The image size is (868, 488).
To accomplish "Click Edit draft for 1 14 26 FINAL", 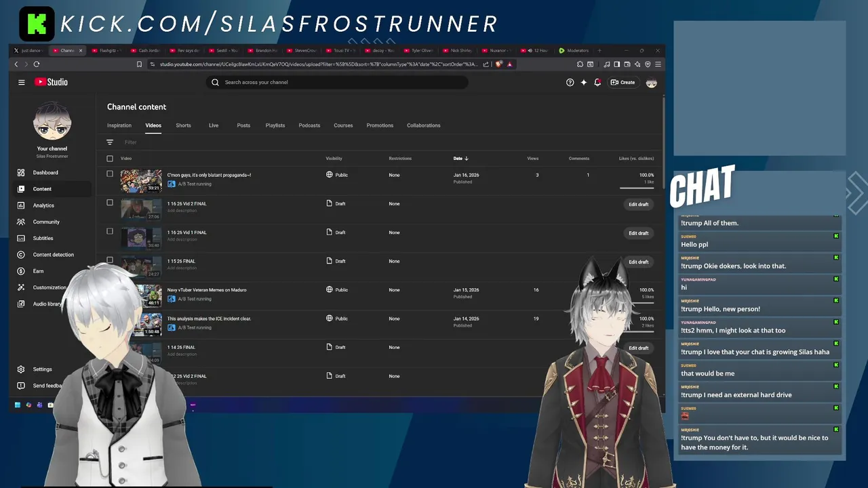I will [638, 348].
